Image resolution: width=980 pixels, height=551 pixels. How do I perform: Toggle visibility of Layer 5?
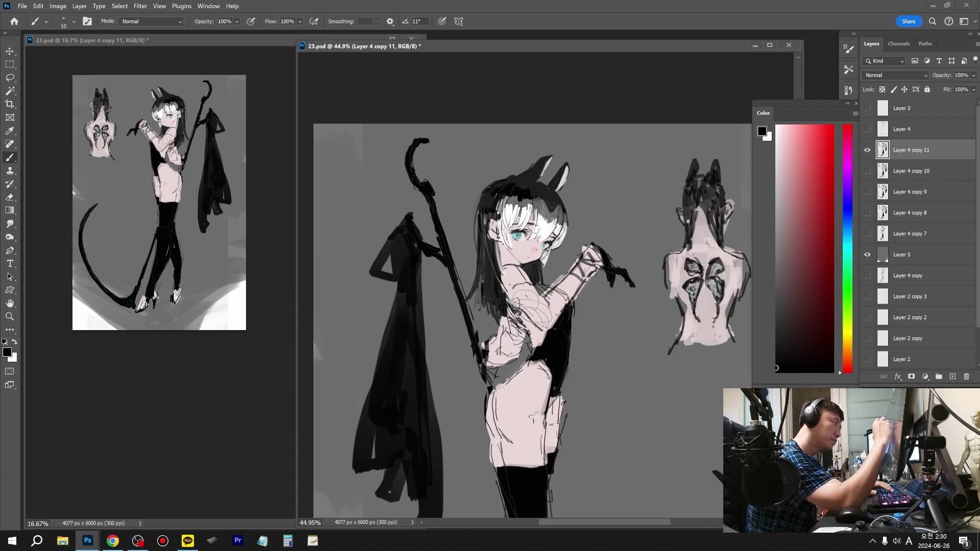(868, 254)
